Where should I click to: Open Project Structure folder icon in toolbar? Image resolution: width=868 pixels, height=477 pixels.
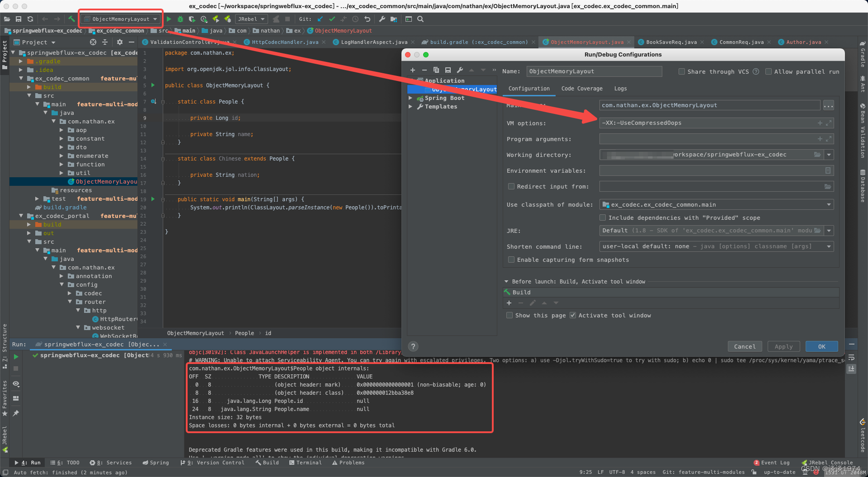pos(394,19)
